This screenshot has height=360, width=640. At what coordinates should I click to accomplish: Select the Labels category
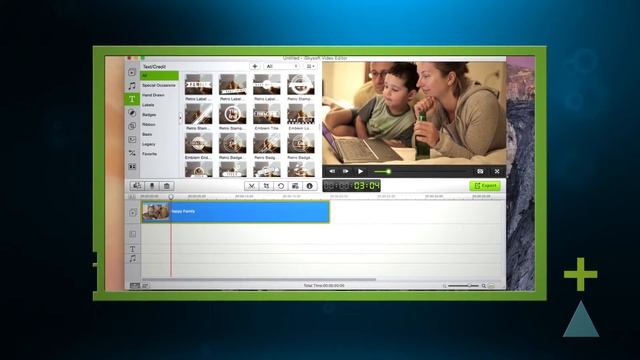(x=148, y=105)
